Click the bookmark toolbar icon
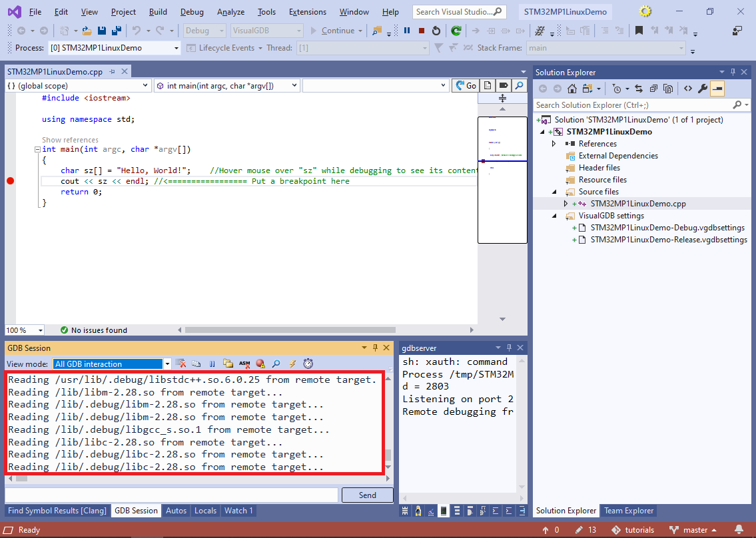Screen dimensions: 756x538 click(639, 31)
